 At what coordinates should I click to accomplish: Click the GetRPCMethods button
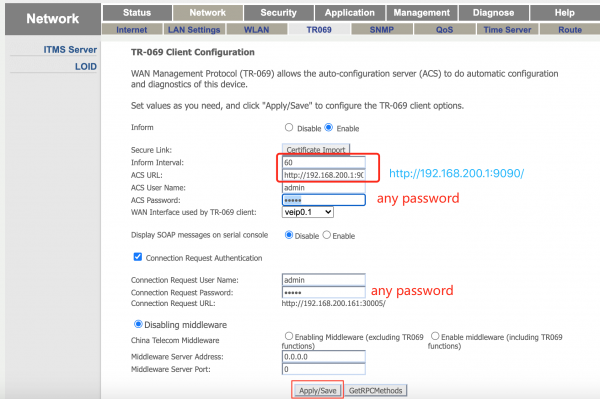[x=375, y=391]
